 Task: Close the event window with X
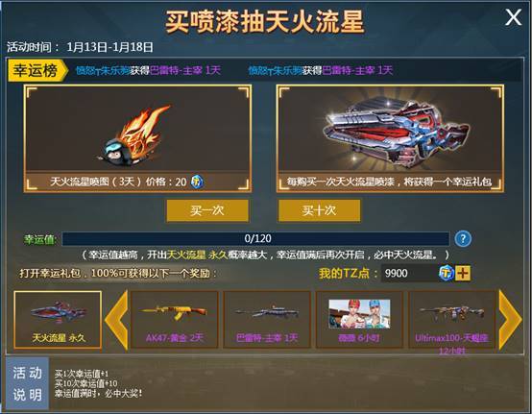coord(513,17)
